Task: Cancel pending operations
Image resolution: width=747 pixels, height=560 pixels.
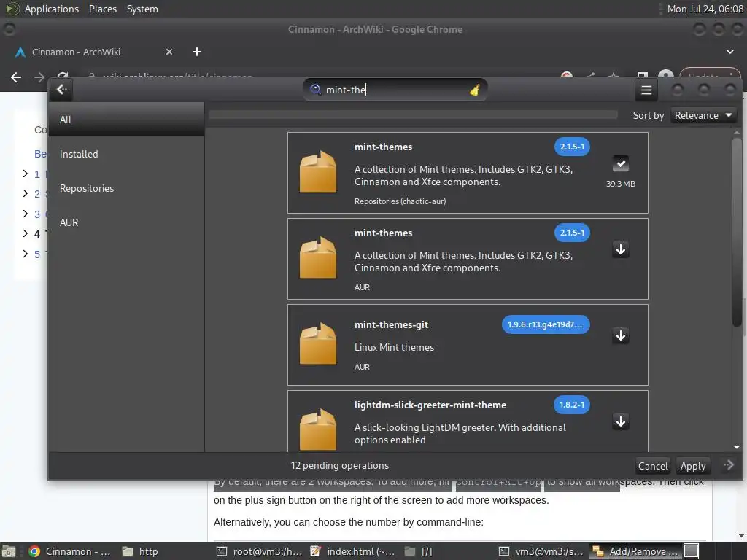Action: pyautogui.click(x=653, y=466)
